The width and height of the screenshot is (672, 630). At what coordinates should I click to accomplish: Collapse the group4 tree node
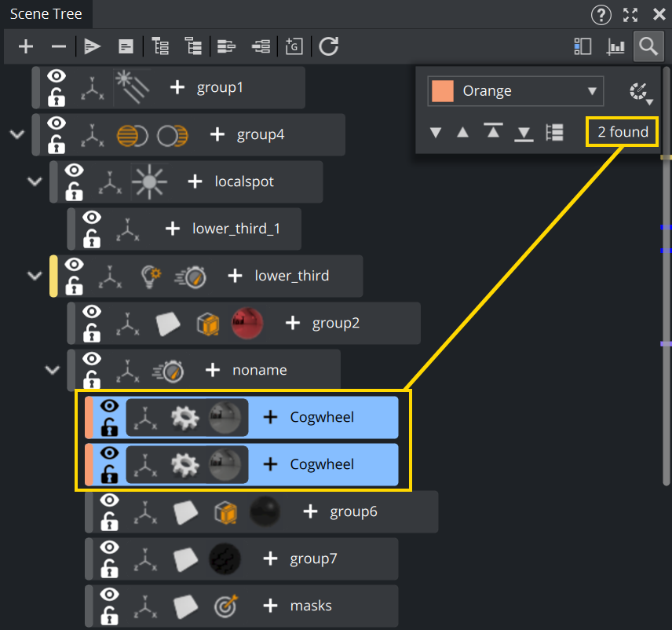[x=16, y=134]
